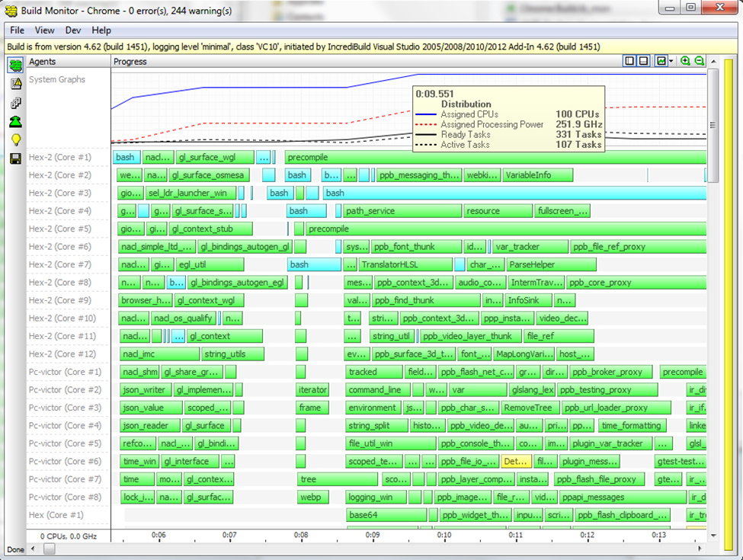Image resolution: width=743 pixels, height=560 pixels.
Task: Click the ppb_file_ref_proxy task bar
Action: point(639,247)
